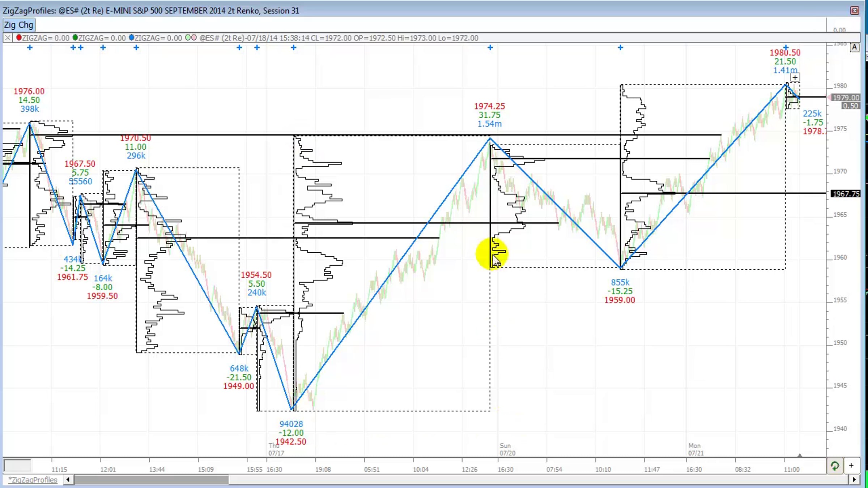Image resolution: width=868 pixels, height=488 pixels.
Task: Click the blue 94028 volume label
Action: pos(291,424)
